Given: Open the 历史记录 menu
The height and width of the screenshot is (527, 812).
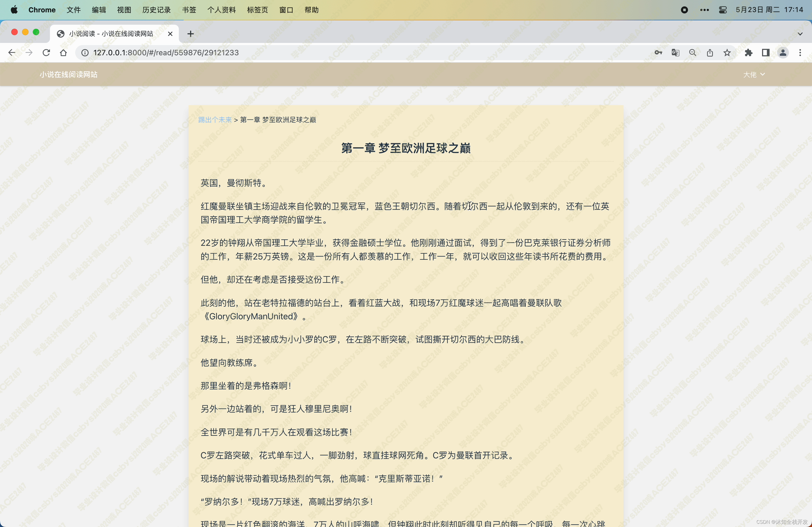Looking at the screenshot, I should pos(156,10).
